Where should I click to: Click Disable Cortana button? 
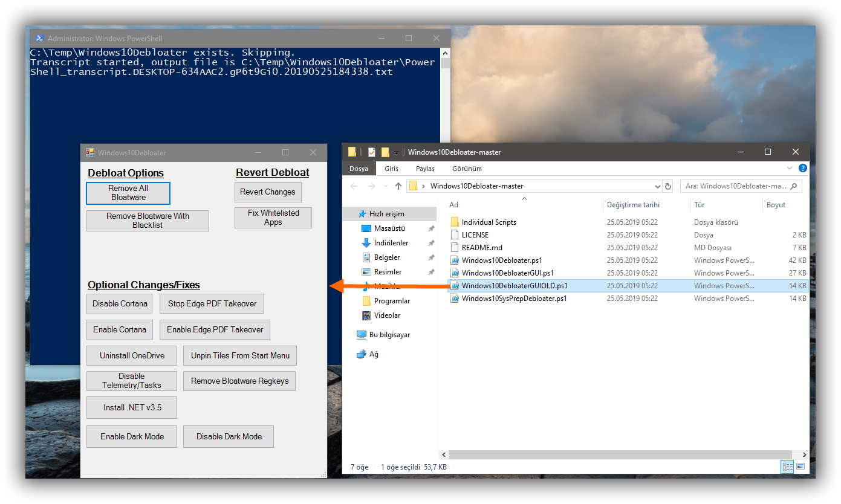120,304
